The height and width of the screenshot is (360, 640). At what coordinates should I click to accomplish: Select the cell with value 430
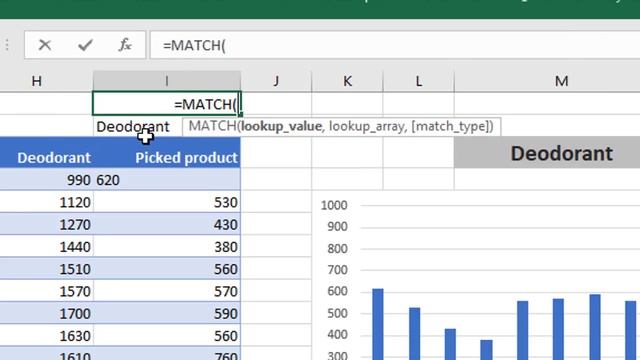[167, 224]
